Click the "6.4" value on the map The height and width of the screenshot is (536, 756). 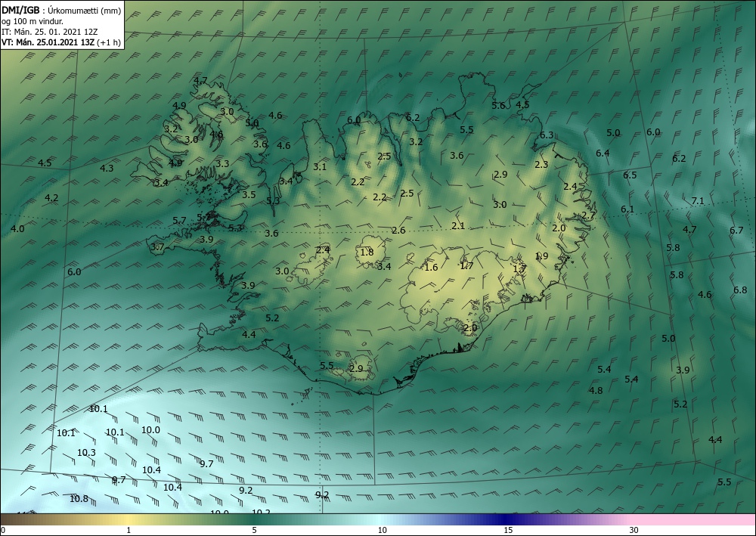point(603,153)
